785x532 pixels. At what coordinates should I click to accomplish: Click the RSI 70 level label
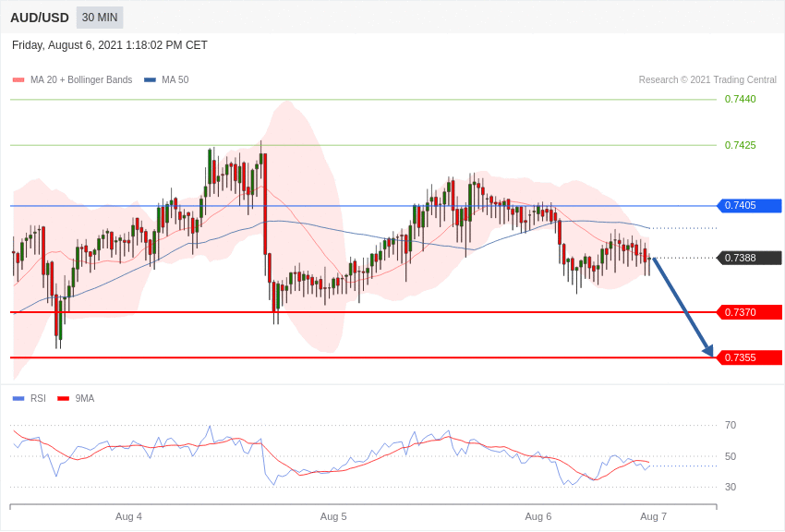[731, 426]
